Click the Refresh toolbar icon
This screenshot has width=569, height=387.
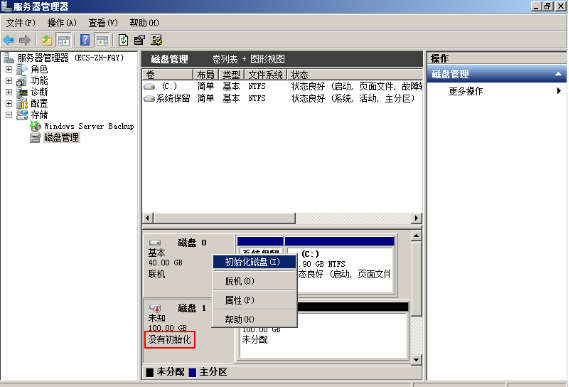[123, 40]
